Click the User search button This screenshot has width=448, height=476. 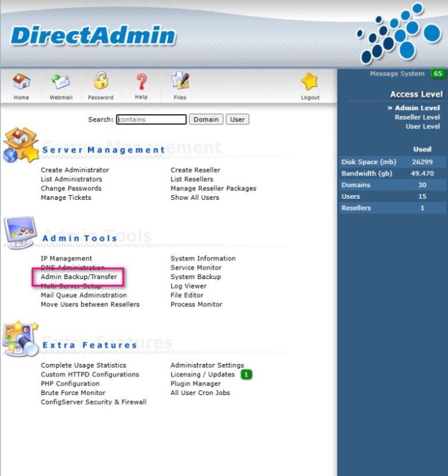237,120
